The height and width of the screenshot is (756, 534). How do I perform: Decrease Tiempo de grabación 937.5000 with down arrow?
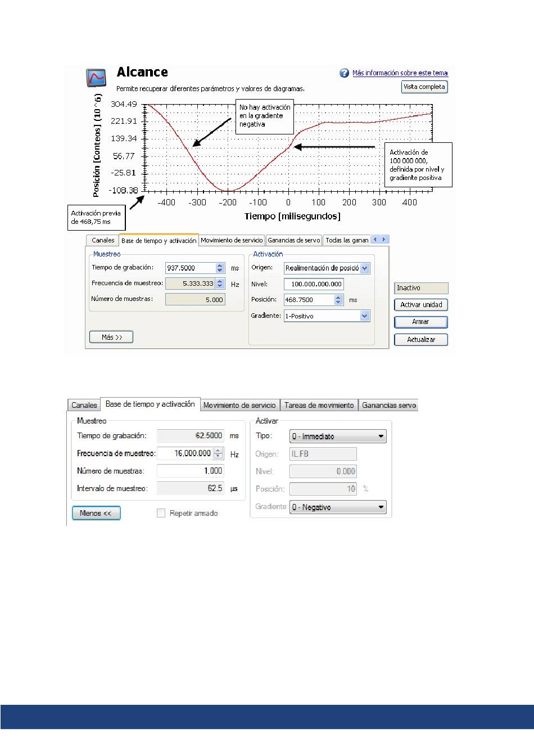220,271
